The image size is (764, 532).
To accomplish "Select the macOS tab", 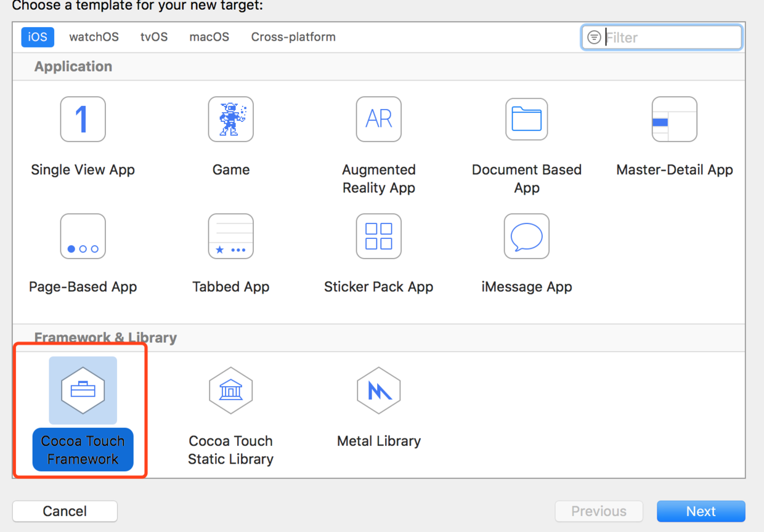I will (x=209, y=37).
